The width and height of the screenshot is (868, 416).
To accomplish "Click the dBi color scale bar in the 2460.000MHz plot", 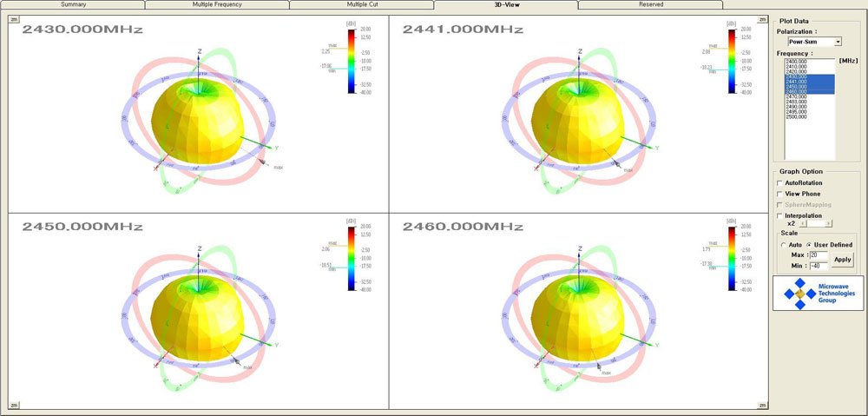I will (732, 258).
